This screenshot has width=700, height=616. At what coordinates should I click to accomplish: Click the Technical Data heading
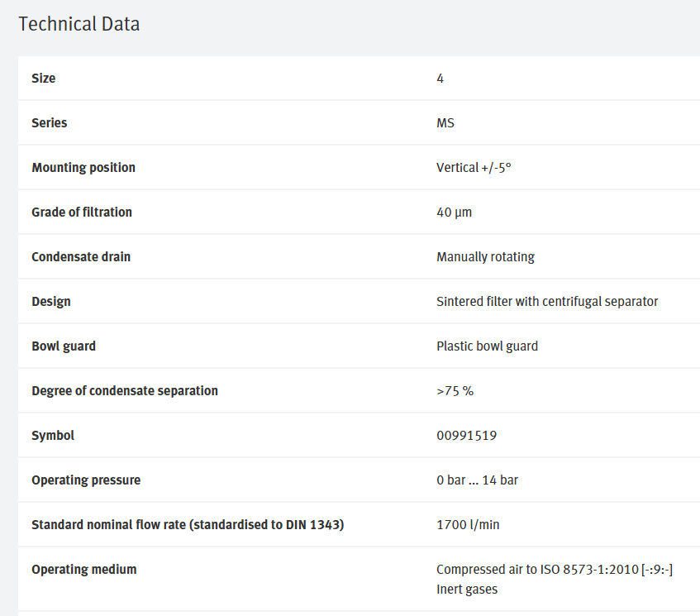pos(79,24)
